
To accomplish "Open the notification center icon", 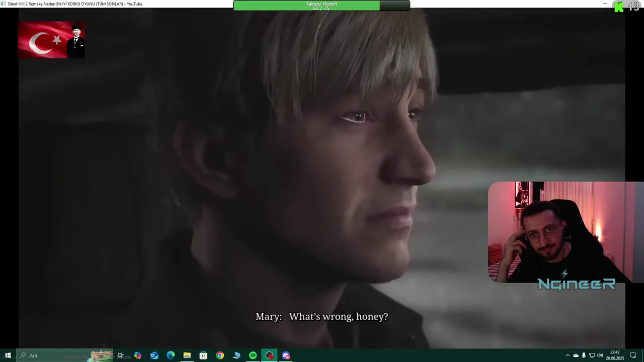I will coord(633,355).
